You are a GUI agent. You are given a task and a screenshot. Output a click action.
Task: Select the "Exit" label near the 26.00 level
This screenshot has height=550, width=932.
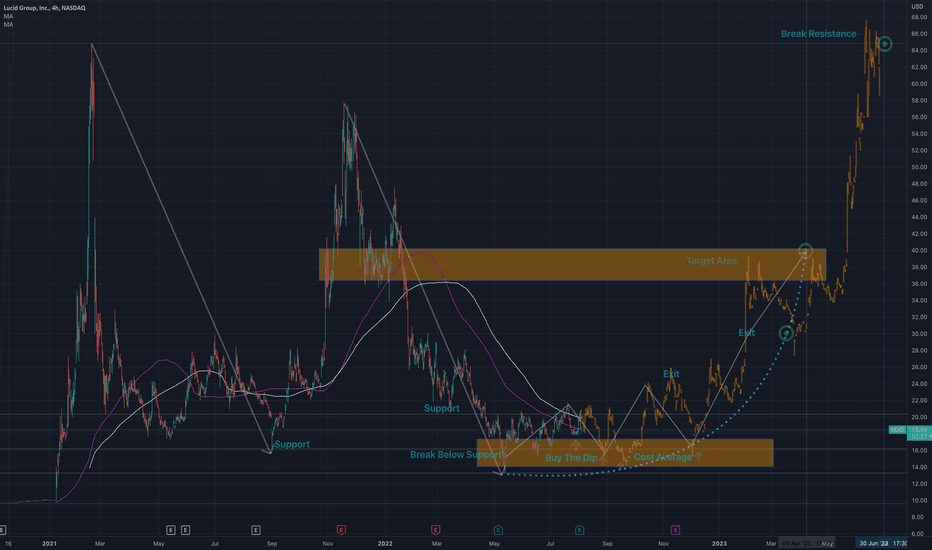[671, 373]
